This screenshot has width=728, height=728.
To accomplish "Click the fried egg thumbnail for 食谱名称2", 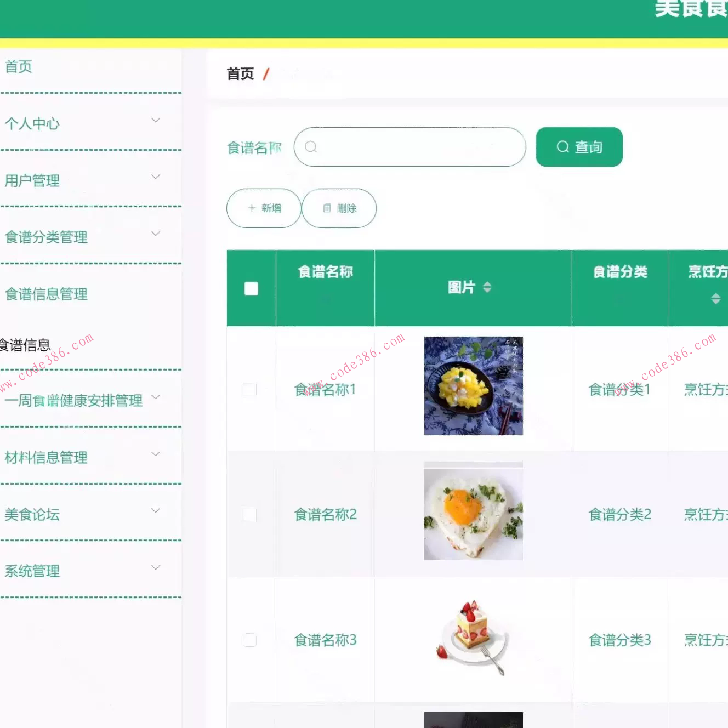I will [473, 512].
